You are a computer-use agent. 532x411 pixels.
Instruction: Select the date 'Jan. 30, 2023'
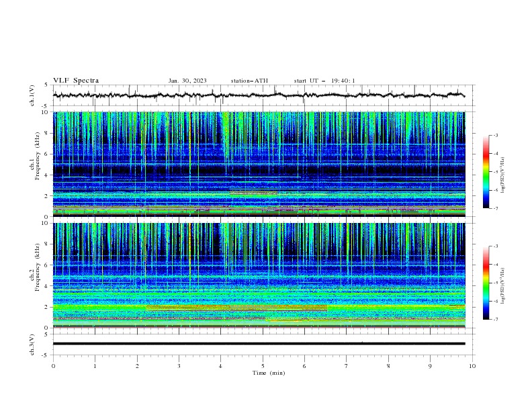click(x=187, y=81)
